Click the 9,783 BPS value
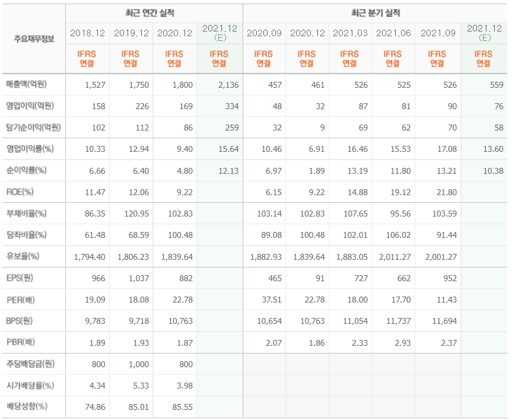Viewport: 512px width, 420px height. pyautogui.click(x=95, y=322)
